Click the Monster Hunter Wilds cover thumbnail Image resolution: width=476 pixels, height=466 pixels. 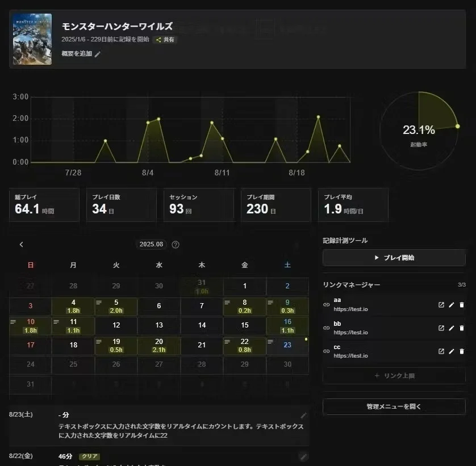pyautogui.click(x=32, y=39)
